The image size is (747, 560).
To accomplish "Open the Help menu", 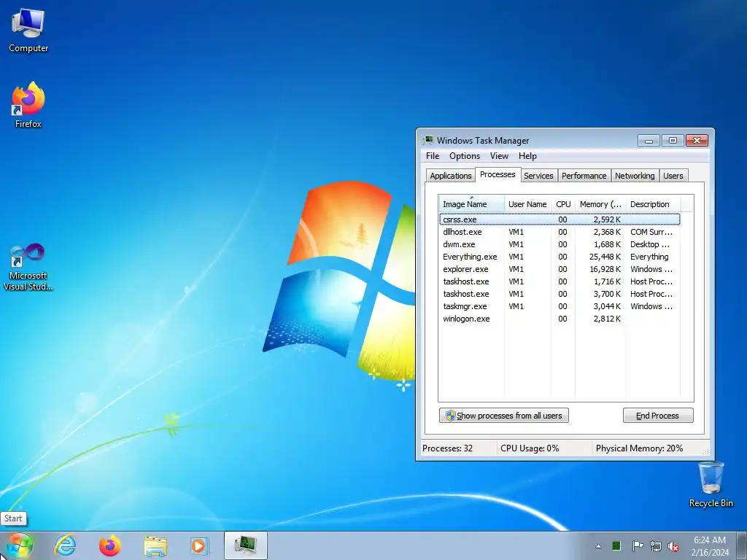I will click(527, 156).
